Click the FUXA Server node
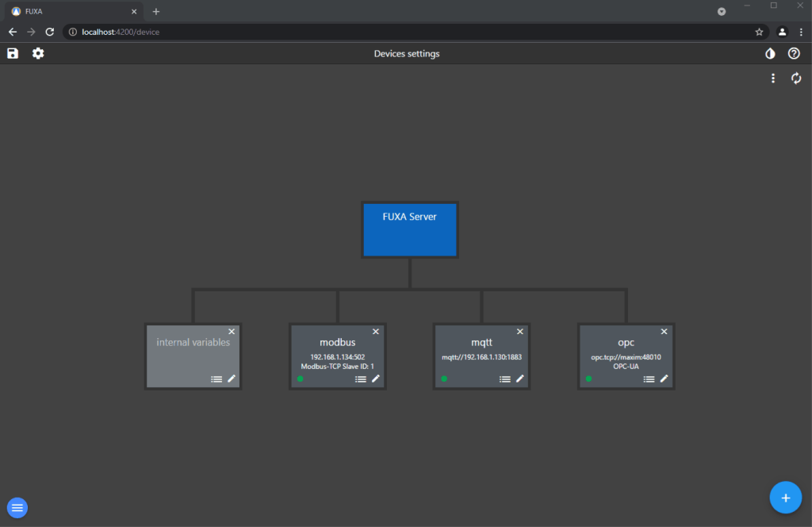812x527 pixels. coord(410,229)
